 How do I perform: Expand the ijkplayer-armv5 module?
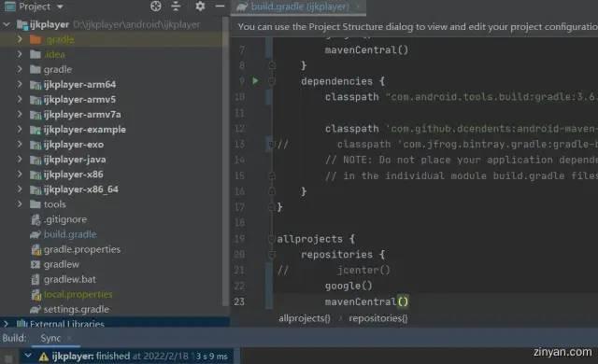[20, 99]
